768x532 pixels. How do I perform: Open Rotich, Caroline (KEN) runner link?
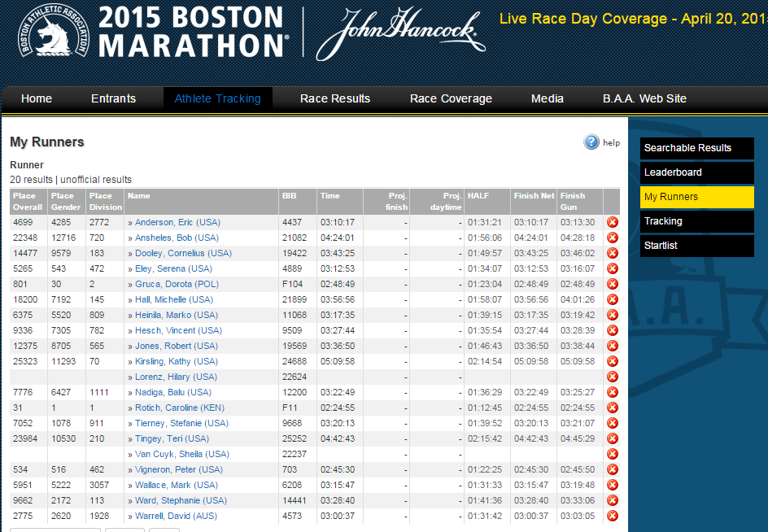coord(180,408)
